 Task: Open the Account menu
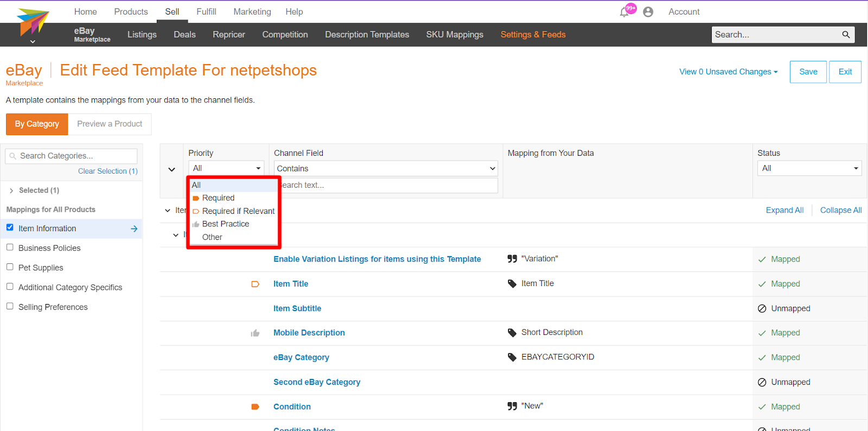click(x=684, y=11)
